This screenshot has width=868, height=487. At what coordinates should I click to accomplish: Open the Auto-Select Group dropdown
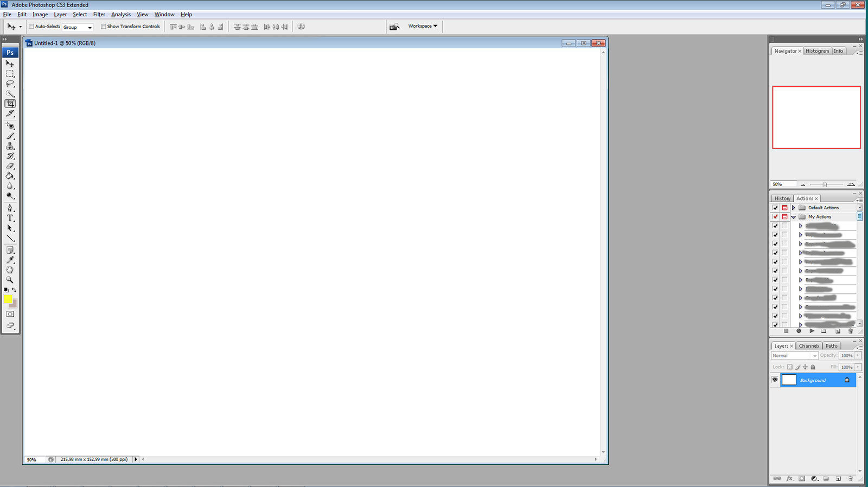(78, 27)
